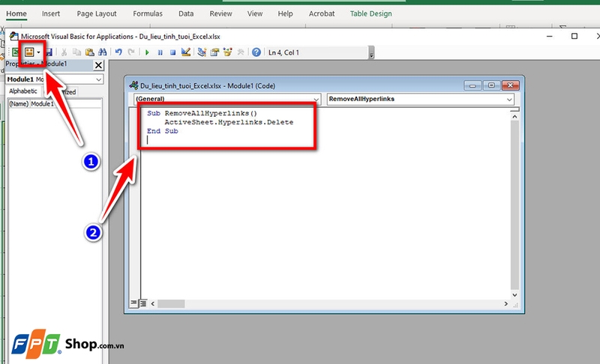Image resolution: width=600 pixels, height=364 pixels.
Task: Click the (Name) property row
Action: [x=55, y=104]
